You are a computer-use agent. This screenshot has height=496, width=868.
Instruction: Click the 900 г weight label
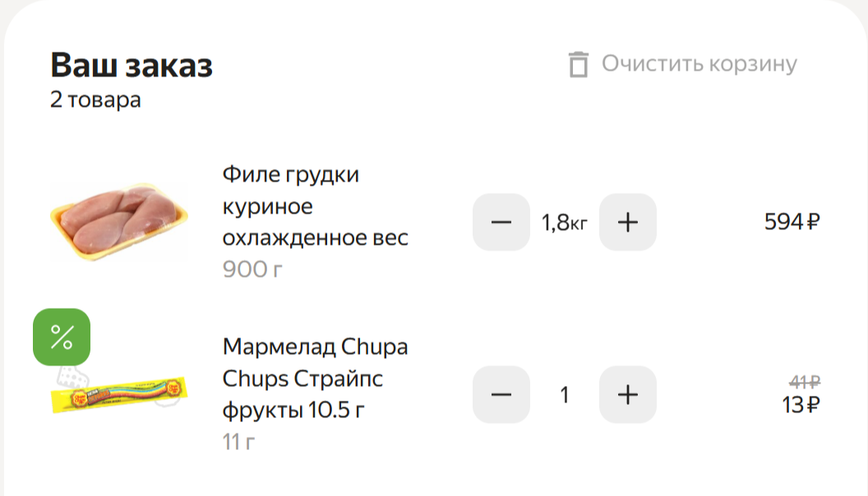(x=252, y=269)
